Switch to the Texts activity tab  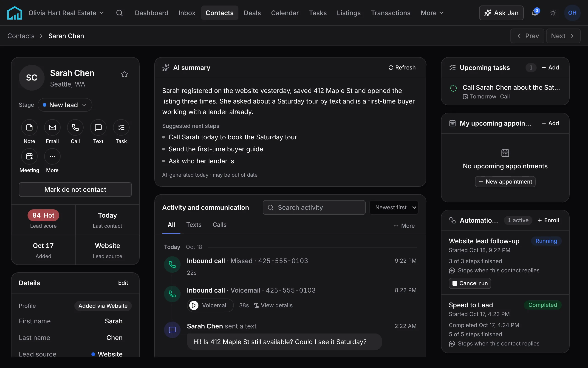coord(194,225)
